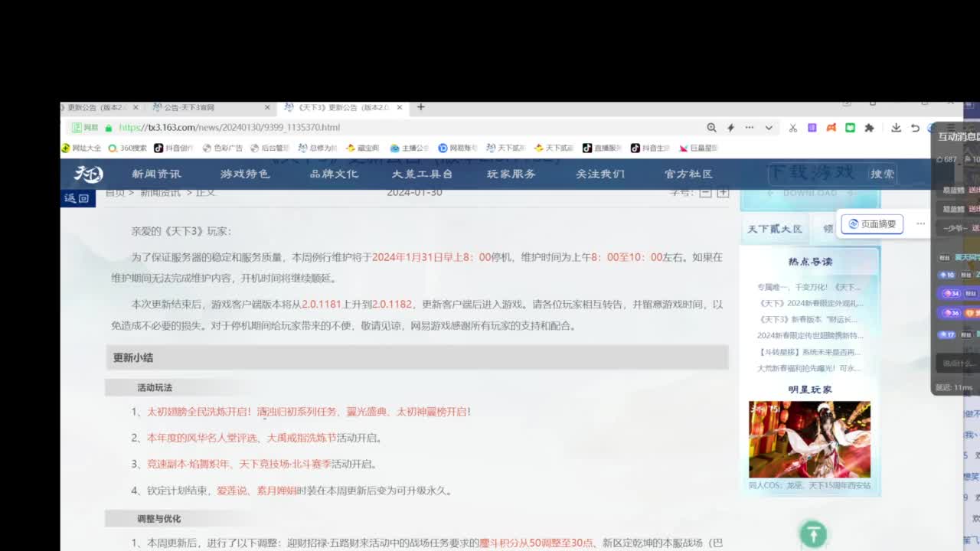This screenshot has height=551, width=980.
Task: Expand the address bar dropdown chevron
Action: point(769,128)
